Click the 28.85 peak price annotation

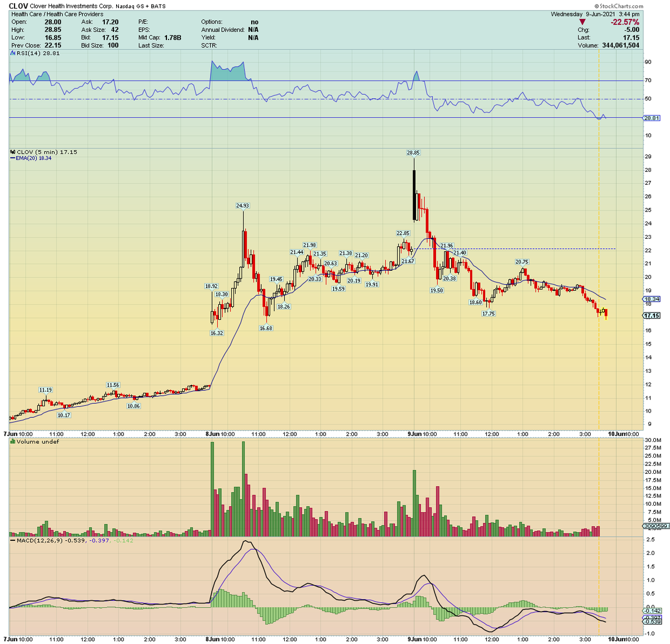pos(413,152)
